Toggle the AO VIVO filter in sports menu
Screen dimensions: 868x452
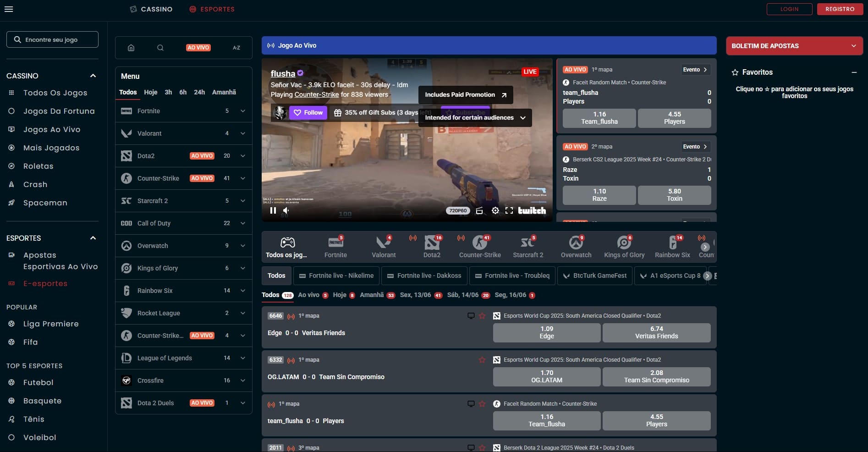(x=198, y=48)
